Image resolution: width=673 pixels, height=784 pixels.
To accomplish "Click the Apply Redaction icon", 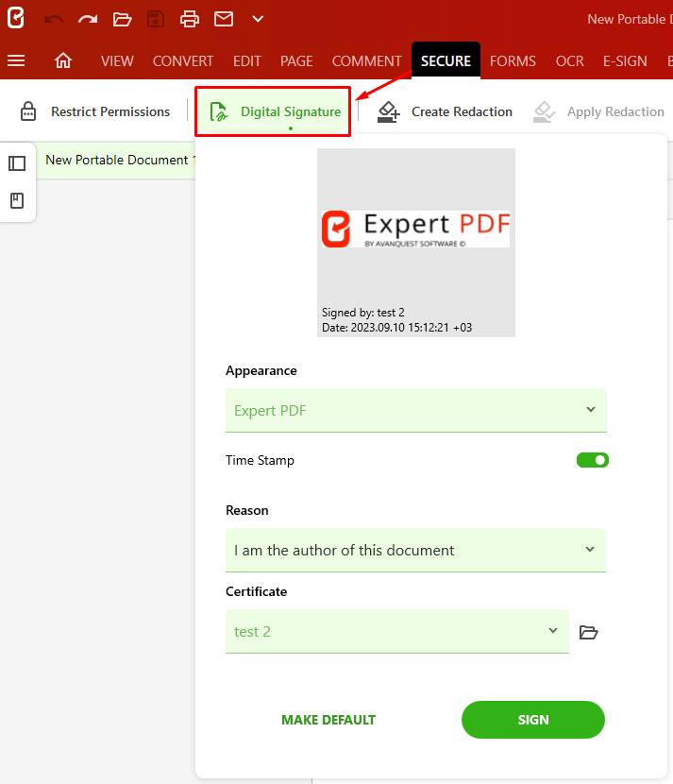I will (544, 111).
